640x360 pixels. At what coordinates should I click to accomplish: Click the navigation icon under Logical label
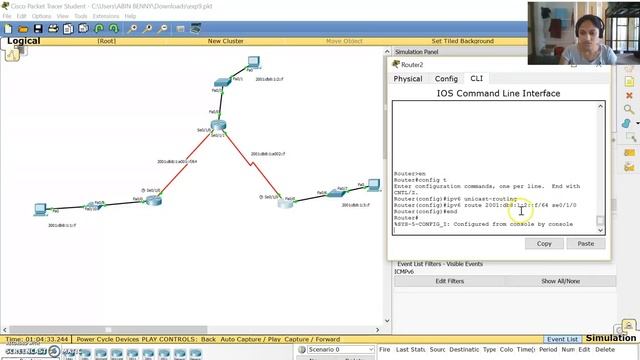[12, 54]
